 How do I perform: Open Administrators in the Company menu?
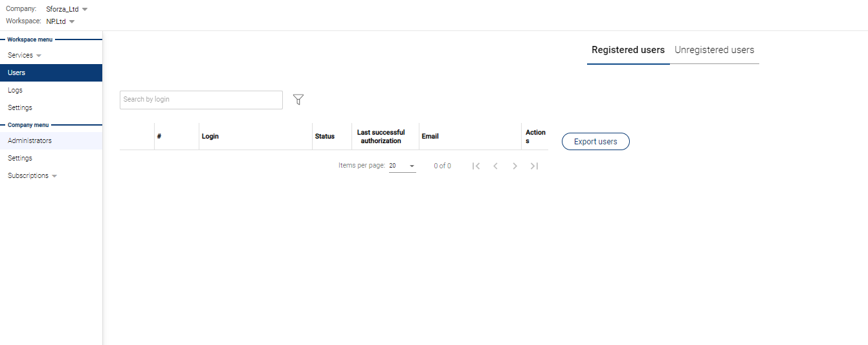point(30,141)
